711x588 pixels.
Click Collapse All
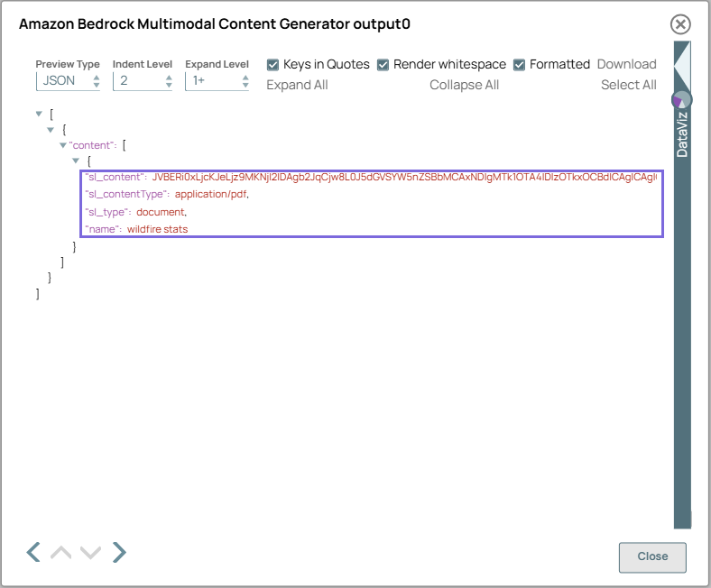coord(465,86)
